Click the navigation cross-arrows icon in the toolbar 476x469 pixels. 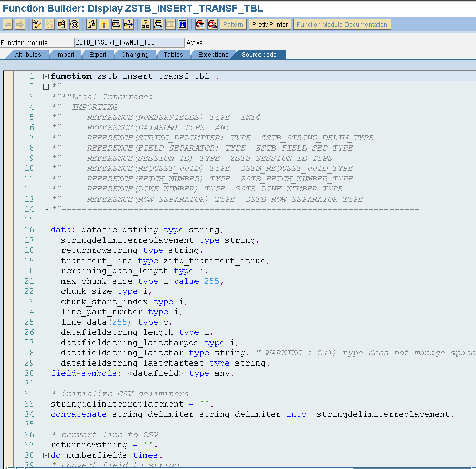click(x=129, y=24)
